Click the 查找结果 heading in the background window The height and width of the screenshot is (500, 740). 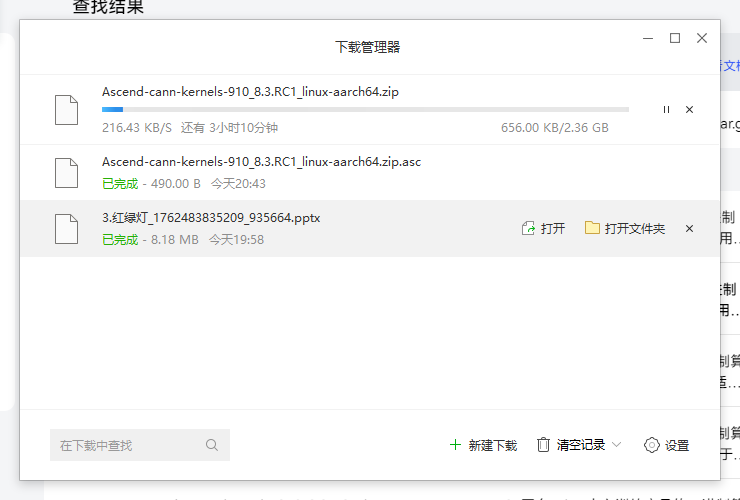coord(108,7)
